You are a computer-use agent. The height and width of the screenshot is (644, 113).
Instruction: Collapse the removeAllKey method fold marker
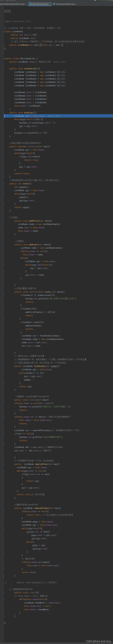tap(4, 508)
